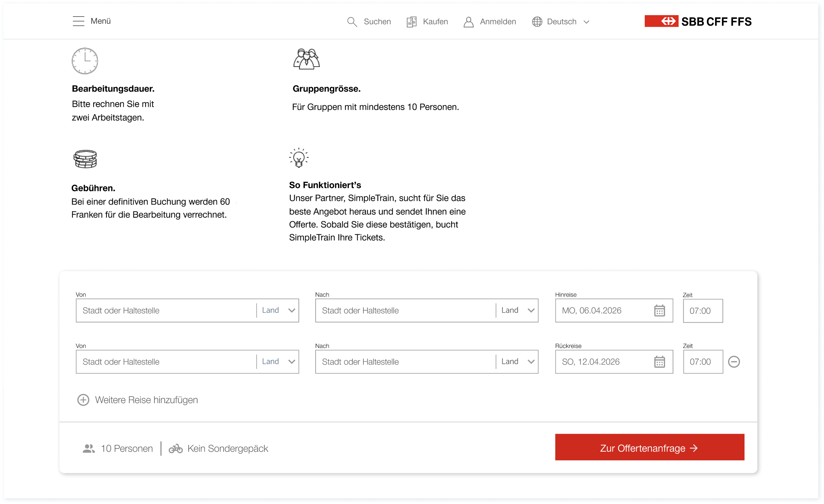Click the SBB CFF FFS logo

[x=698, y=21]
